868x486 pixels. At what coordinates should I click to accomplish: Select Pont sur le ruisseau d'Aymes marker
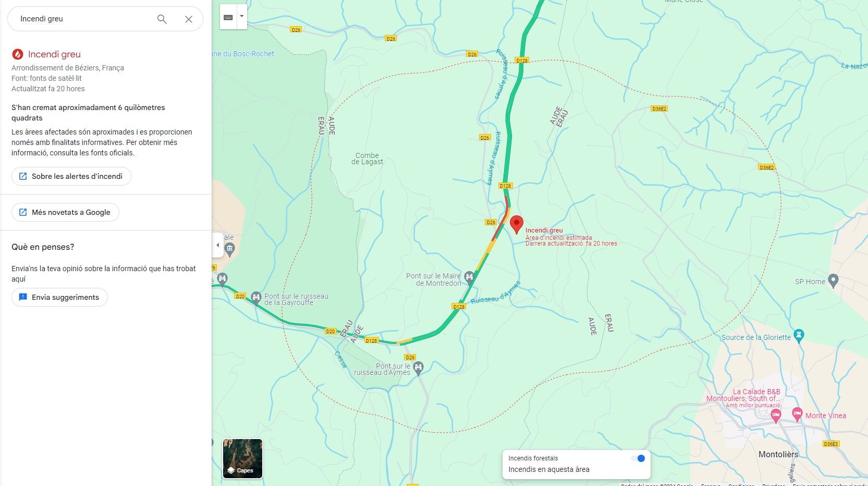coord(418,367)
